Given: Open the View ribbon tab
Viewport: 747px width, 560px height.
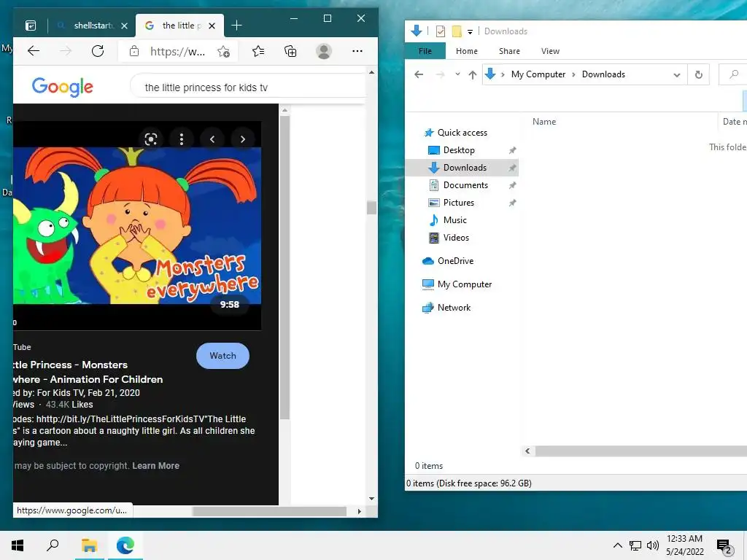Looking at the screenshot, I should pos(550,51).
